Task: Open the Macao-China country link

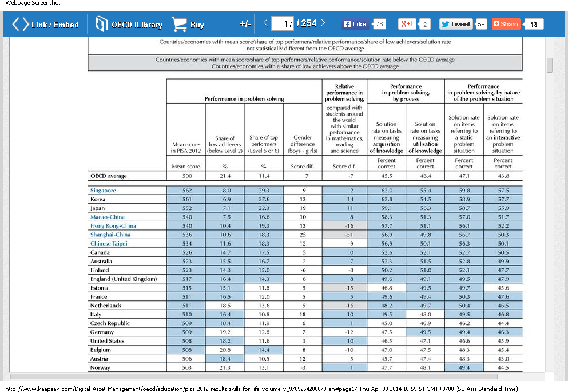Action: coord(107,216)
